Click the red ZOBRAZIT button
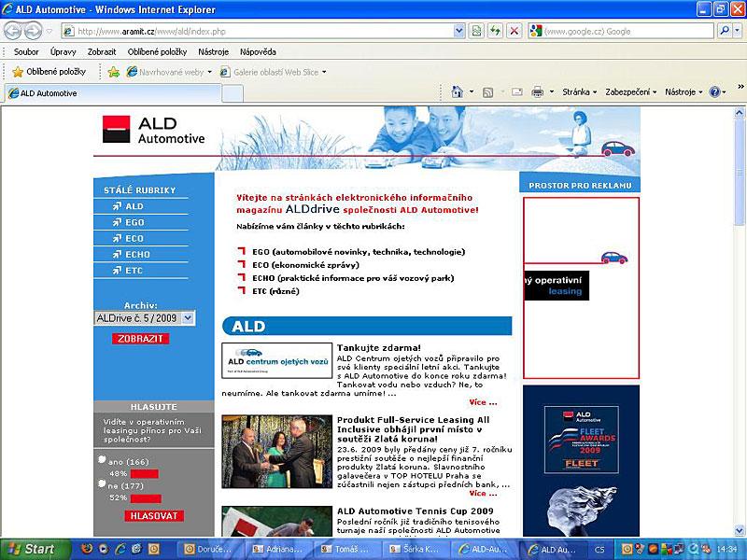The width and height of the screenshot is (747, 560). (x=141, y=339)
